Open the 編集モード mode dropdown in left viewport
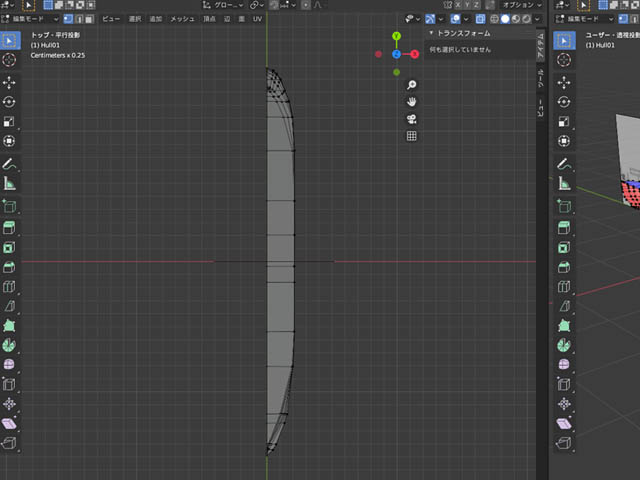 pyautogui.click(x=30, y=19)
